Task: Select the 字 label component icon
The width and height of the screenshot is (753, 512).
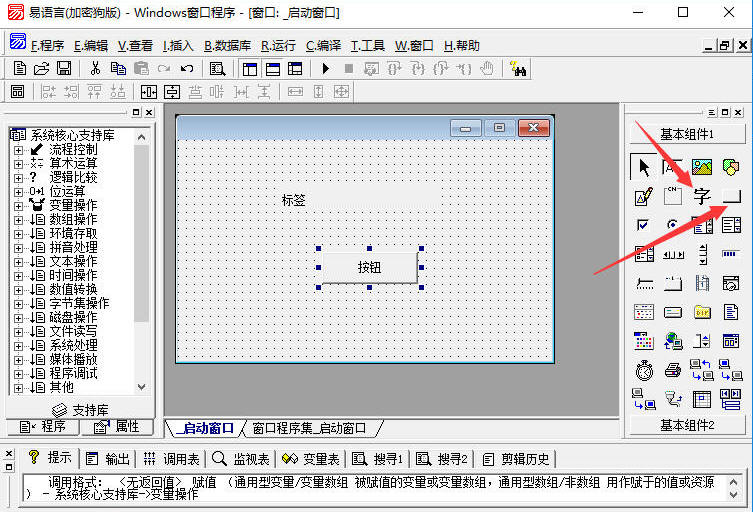Action: pyautogui.click(x=702, y=196)
